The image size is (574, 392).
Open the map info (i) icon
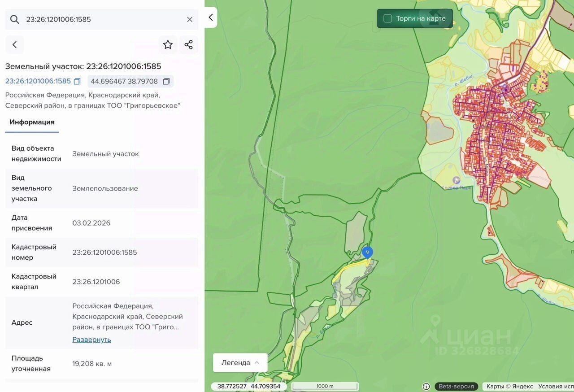pos(426,386)
